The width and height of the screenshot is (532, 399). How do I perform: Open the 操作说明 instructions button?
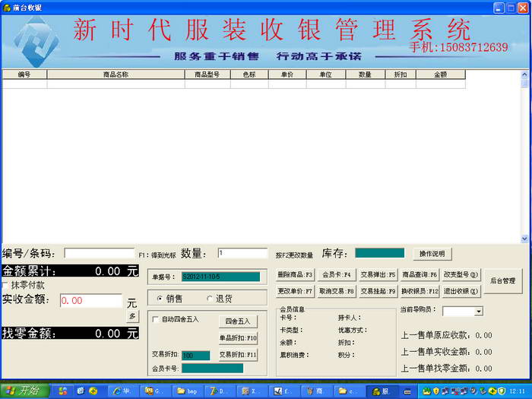coord(432,254)
